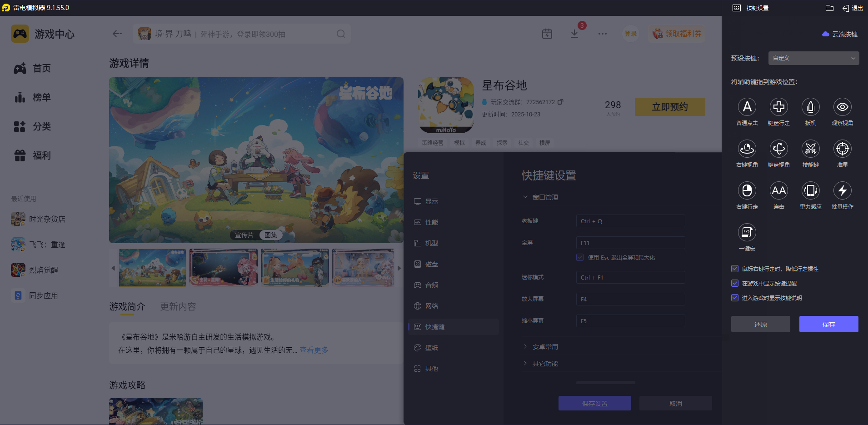868x425 pixels.
Task: Choose the 准星 crosshair mapping icon
Action: click(842, 149)
